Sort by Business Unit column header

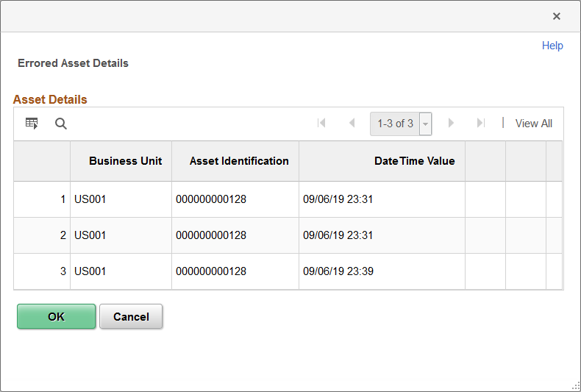click(x=125, y=161)
